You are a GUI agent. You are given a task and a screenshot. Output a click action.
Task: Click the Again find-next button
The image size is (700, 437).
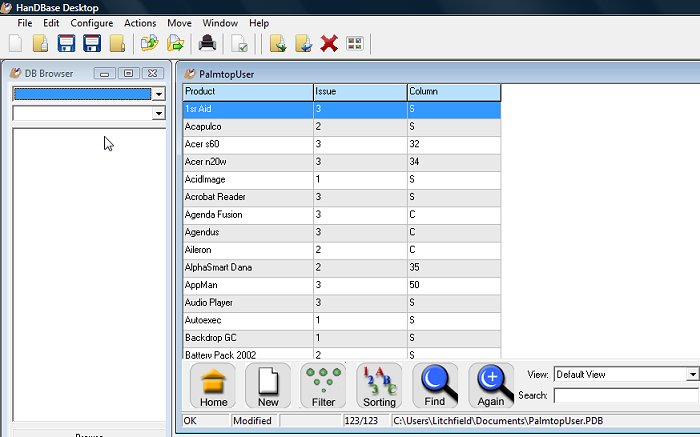[x=491, y=386]
